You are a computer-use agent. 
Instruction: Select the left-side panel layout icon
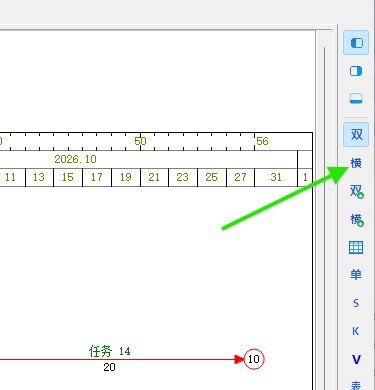(356, 43)
